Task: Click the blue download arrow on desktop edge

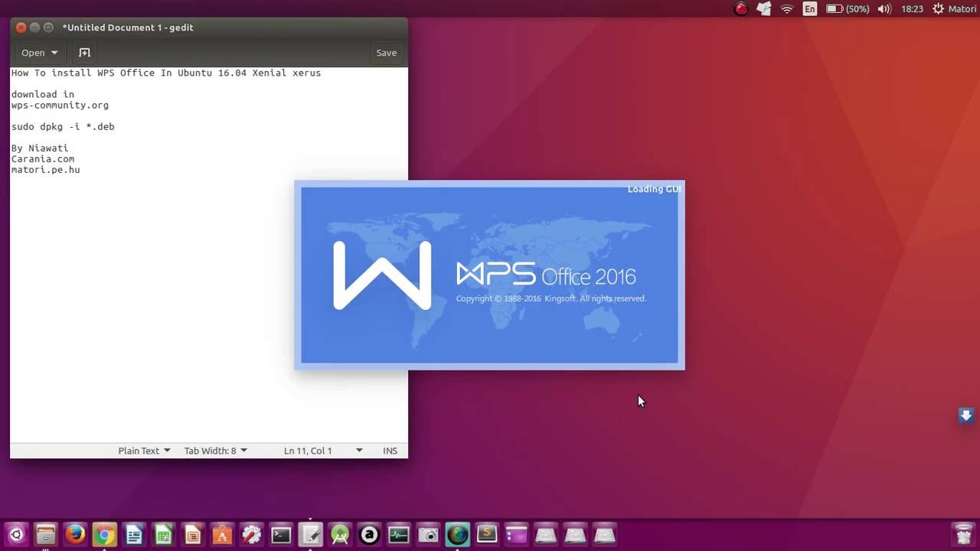Action: coord(966,416)
